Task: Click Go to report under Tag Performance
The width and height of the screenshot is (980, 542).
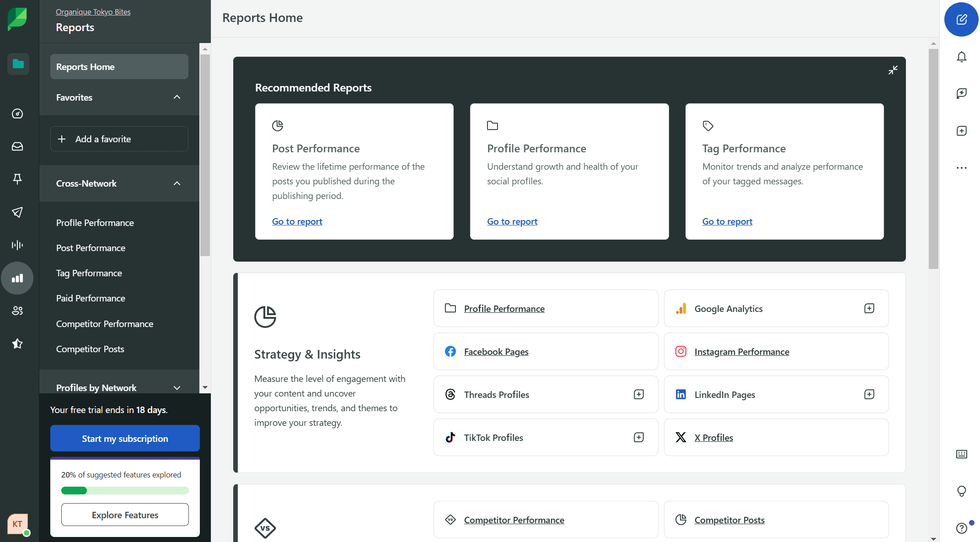Action: 727,221
